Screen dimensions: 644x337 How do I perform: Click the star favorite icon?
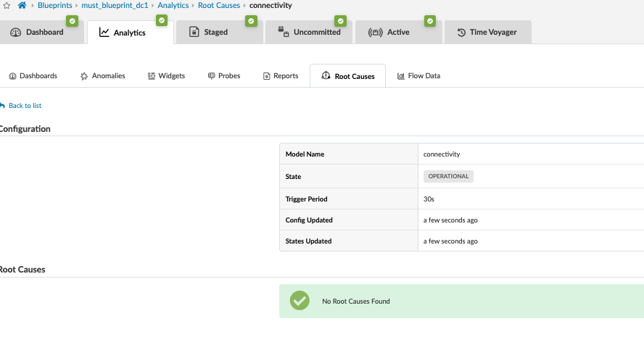pos(6,5)
